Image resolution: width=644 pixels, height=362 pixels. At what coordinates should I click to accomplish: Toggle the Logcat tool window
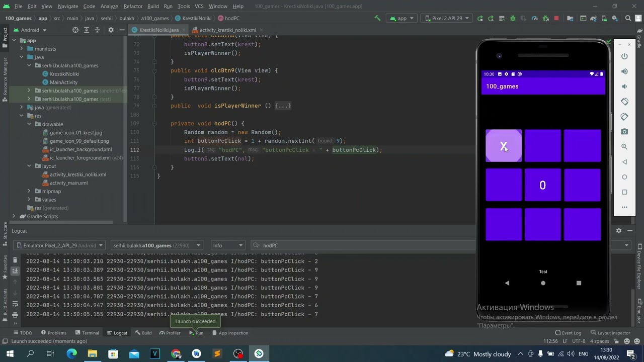pyautogui.click(x=117, y=333)
